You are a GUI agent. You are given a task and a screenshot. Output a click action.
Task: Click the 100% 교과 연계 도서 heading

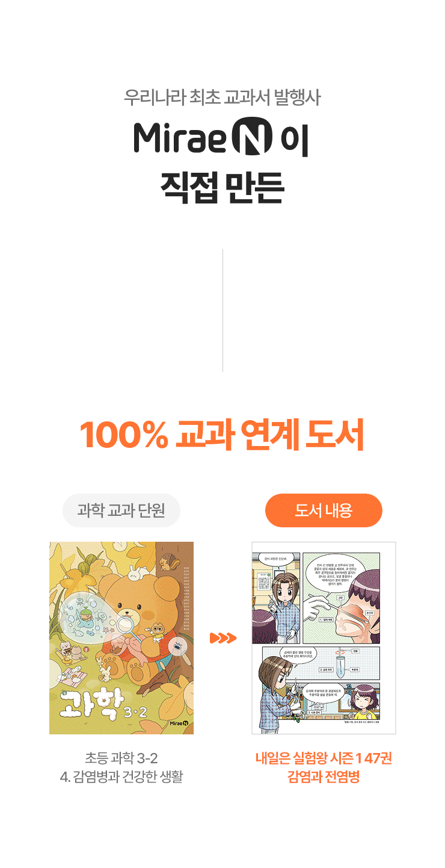point(222,435)
